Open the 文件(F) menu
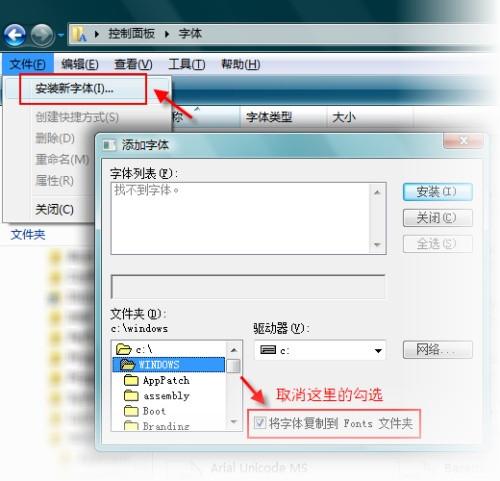This screenshot has width=500, height=481. 27,64
